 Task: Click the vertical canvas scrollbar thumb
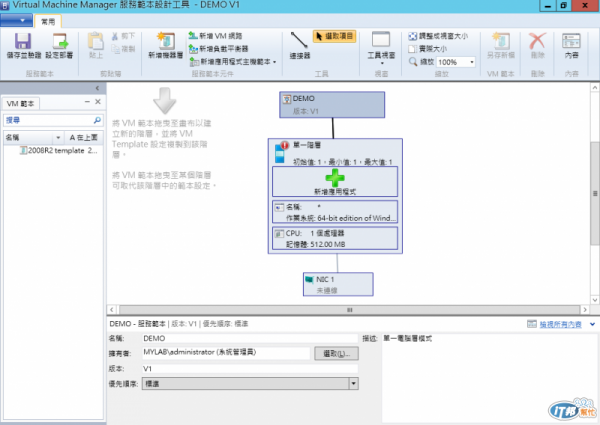coord(595,193)
